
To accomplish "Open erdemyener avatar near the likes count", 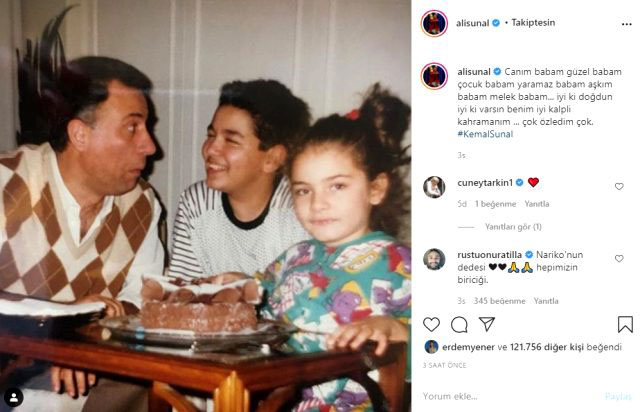I will click(431, 347).
